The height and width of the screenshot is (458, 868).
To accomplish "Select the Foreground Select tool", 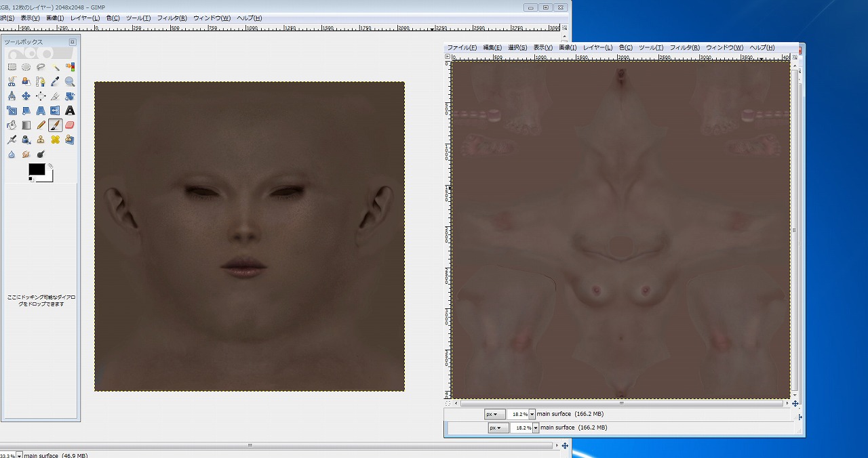I will [x=26, y=81].
